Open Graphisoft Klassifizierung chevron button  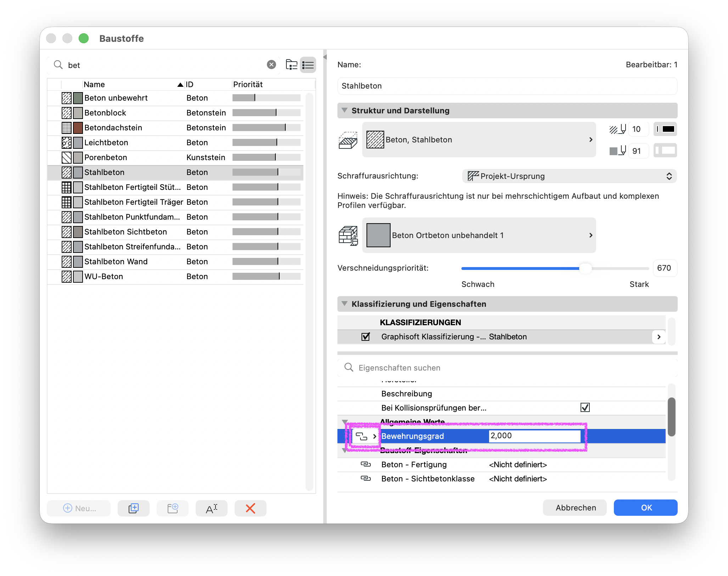[x=659, y=337]
